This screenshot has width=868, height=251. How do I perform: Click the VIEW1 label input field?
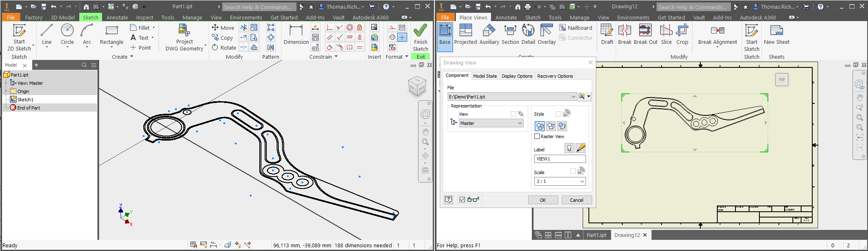pyautogui.click(x=560, y=159)
